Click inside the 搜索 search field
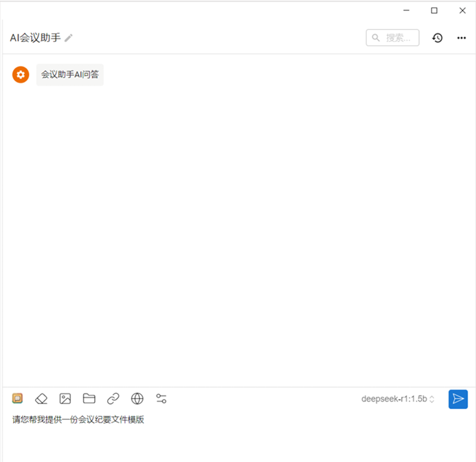The image size is (476, 462). click(396, 37)
